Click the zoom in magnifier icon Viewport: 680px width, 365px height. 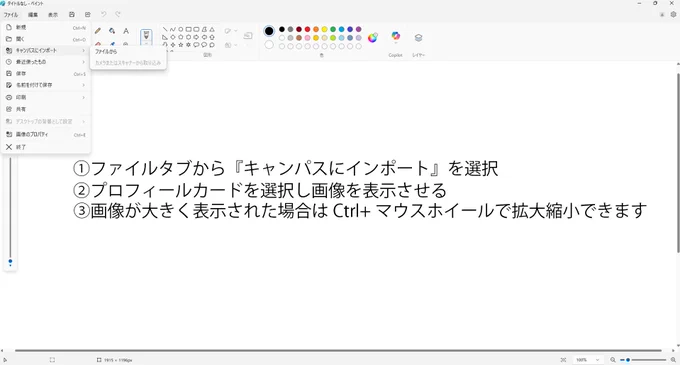point(673,360)
